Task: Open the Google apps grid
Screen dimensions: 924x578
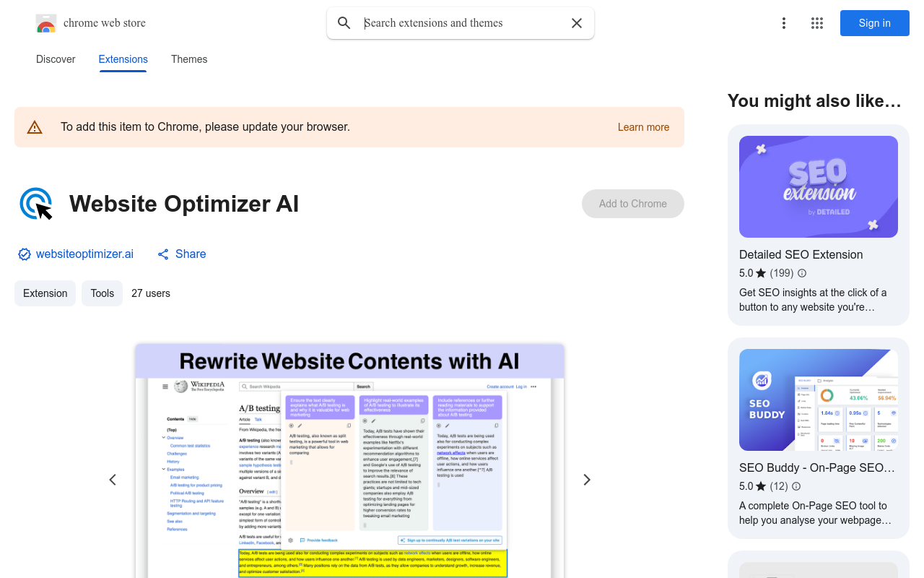Action: coord(817,23)
